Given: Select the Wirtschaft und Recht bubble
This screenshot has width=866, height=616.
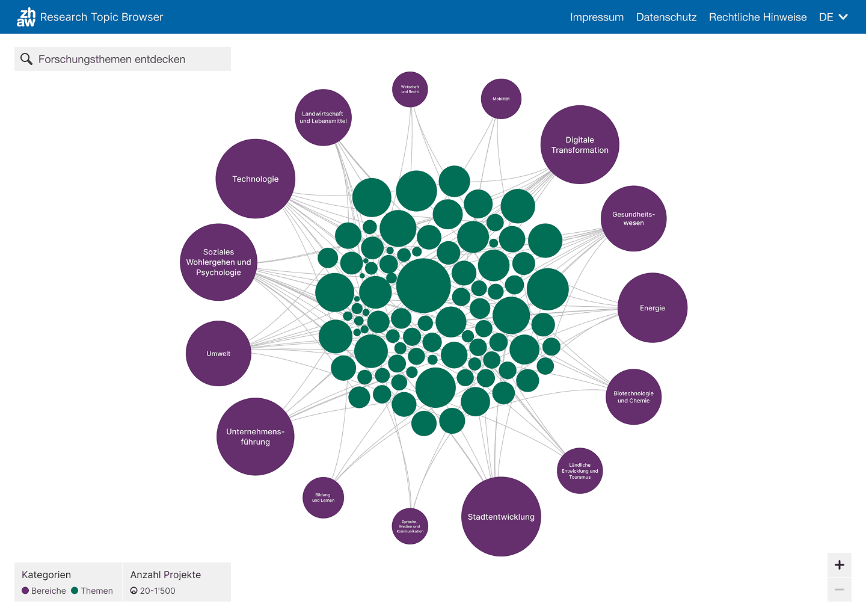Looking at the screenshot, I should click(410, 90).
